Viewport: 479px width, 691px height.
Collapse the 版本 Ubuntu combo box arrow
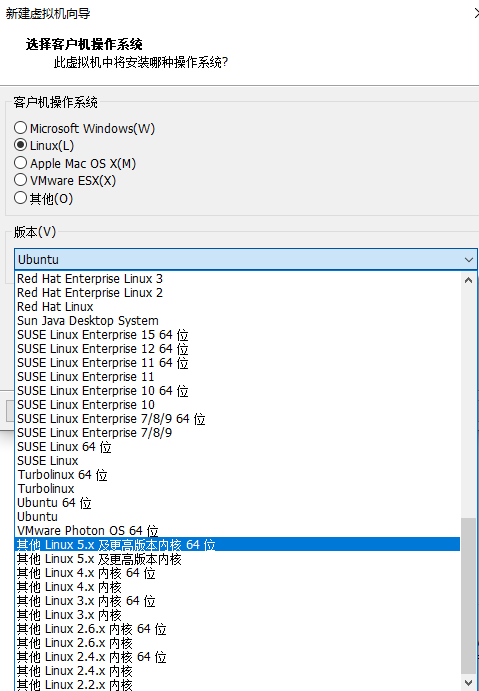pyautogui.click(x=468, y=260)
